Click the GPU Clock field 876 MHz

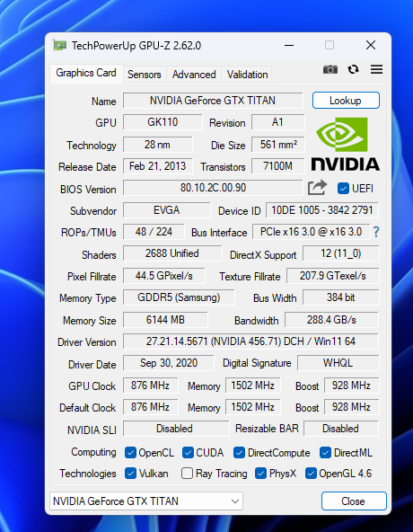point(150,386)
